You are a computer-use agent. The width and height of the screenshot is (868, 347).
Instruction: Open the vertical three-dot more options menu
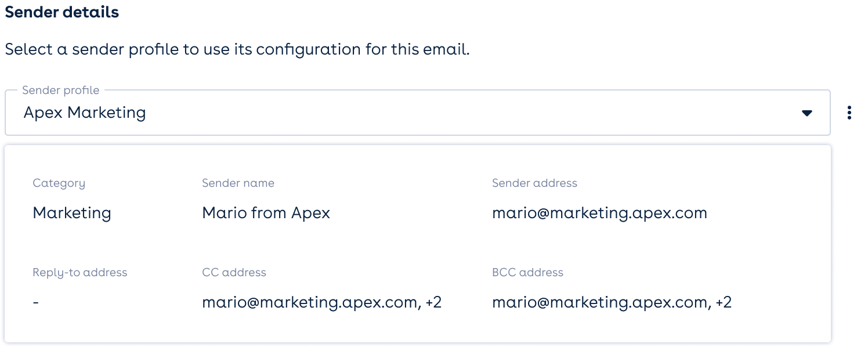coord(849,113)
